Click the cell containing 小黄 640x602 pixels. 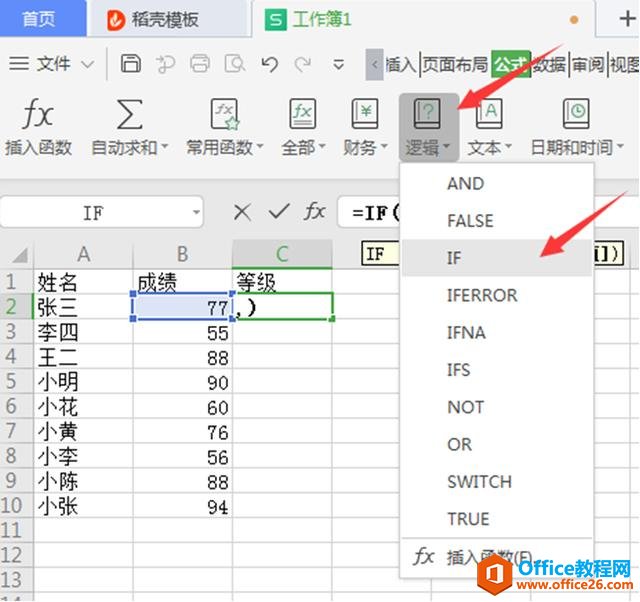pos(83,431)
